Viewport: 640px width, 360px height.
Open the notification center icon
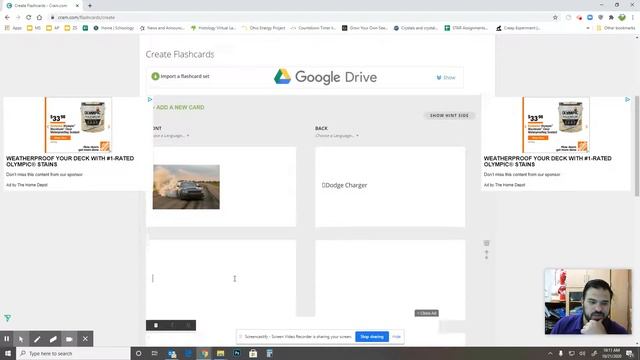pos(630,353)
